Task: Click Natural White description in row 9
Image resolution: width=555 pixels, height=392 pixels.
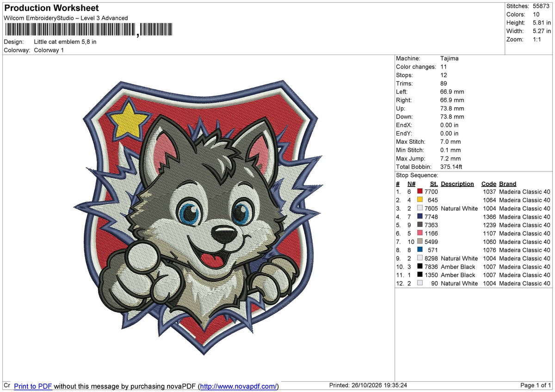Action: click(459, 258)
